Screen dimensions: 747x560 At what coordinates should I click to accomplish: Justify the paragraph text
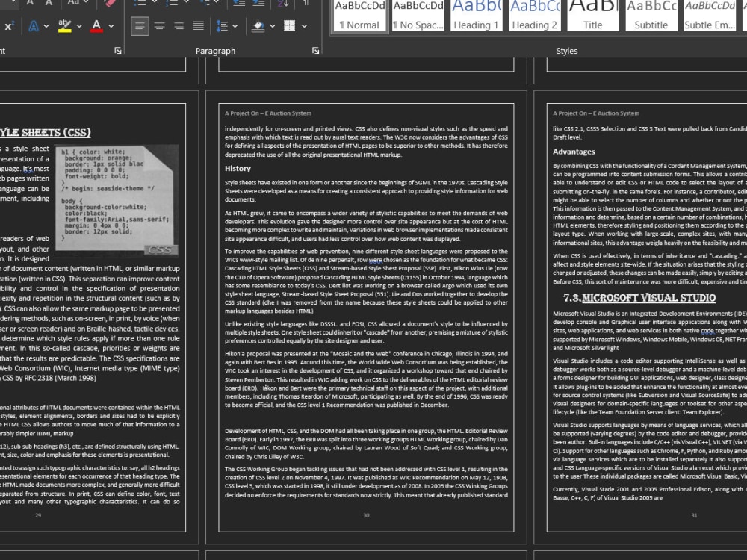point(198,25)
